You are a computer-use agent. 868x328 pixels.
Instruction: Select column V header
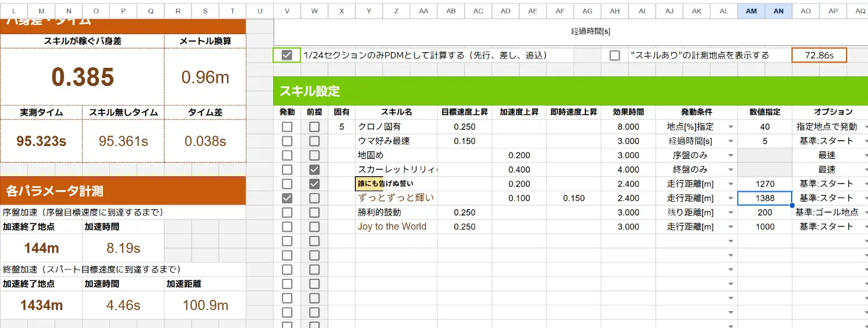tap(287, 11)
